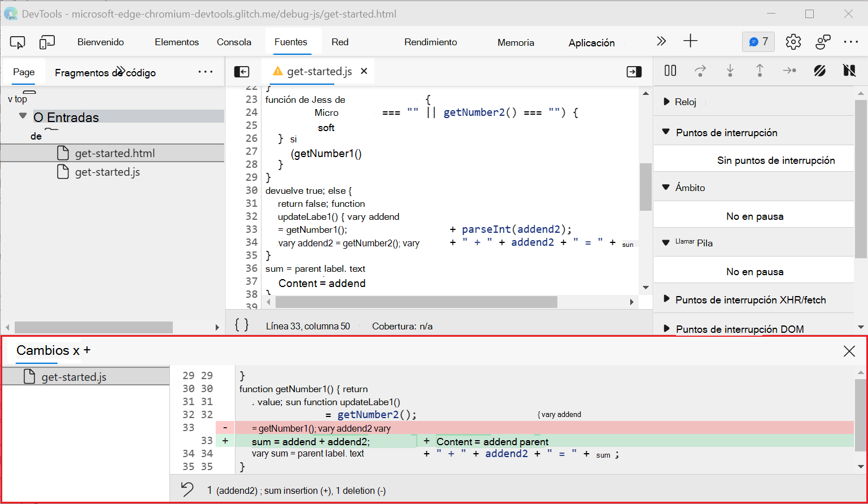Click the step over debugger icon

(700, 71)
